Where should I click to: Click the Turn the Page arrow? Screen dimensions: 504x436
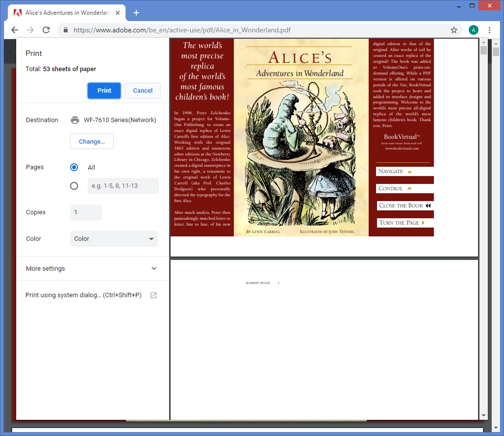click(423, 223)
